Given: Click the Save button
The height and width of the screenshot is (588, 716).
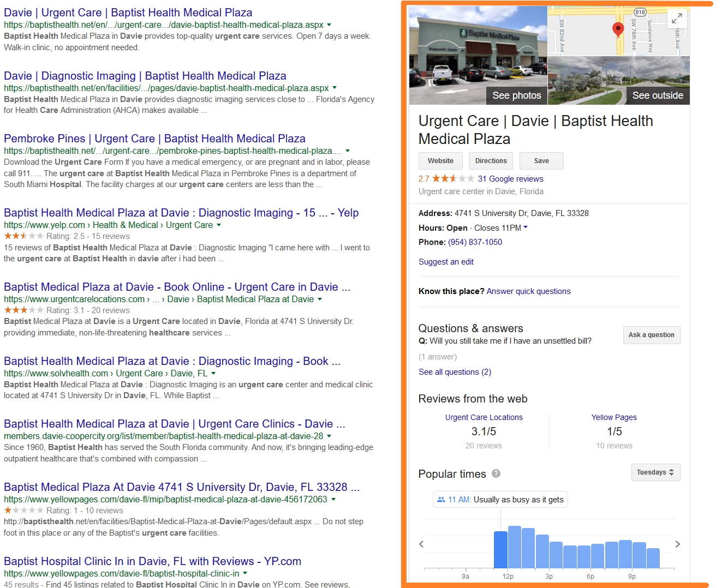Looking at the screenshot, I should [541, 161].
